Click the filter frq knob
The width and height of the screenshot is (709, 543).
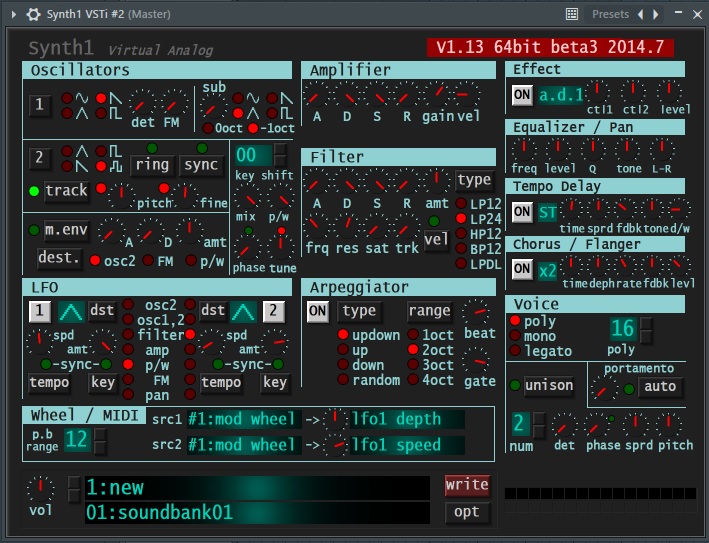[316, 227]
